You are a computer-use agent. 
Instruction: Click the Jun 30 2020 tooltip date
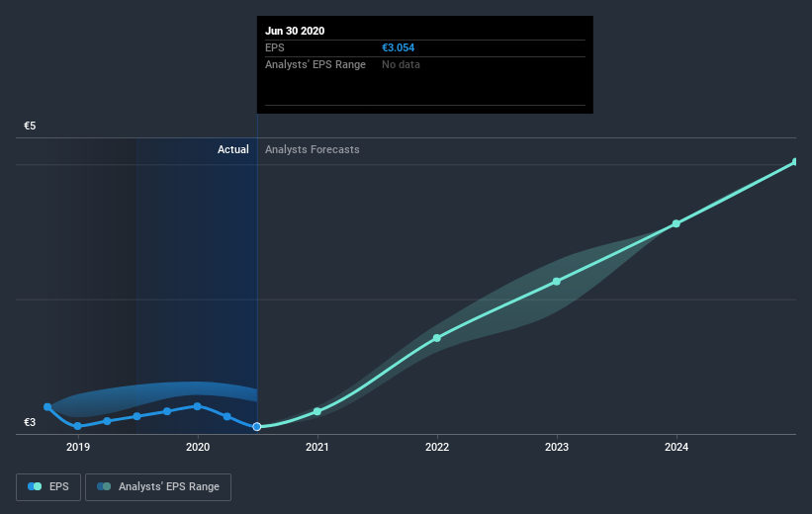click(295, 31)
